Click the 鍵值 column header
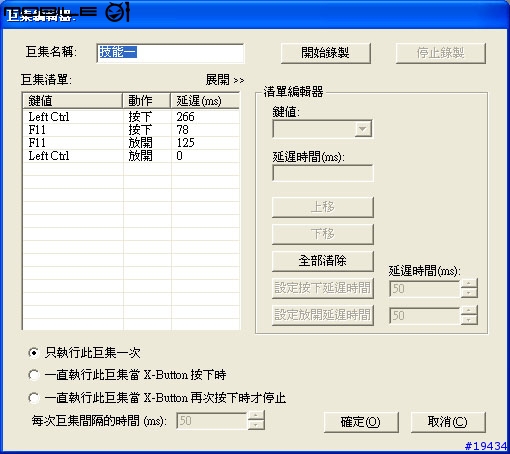 tap(72, 100)
